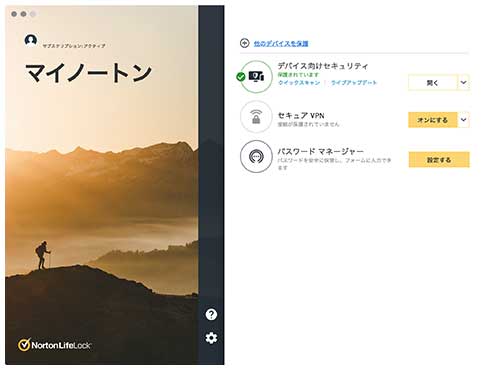Image resolution: width=490 pixels, height=370 pixels.
Task: Click the サブスクリプション status text
Action: coord(74,46)
